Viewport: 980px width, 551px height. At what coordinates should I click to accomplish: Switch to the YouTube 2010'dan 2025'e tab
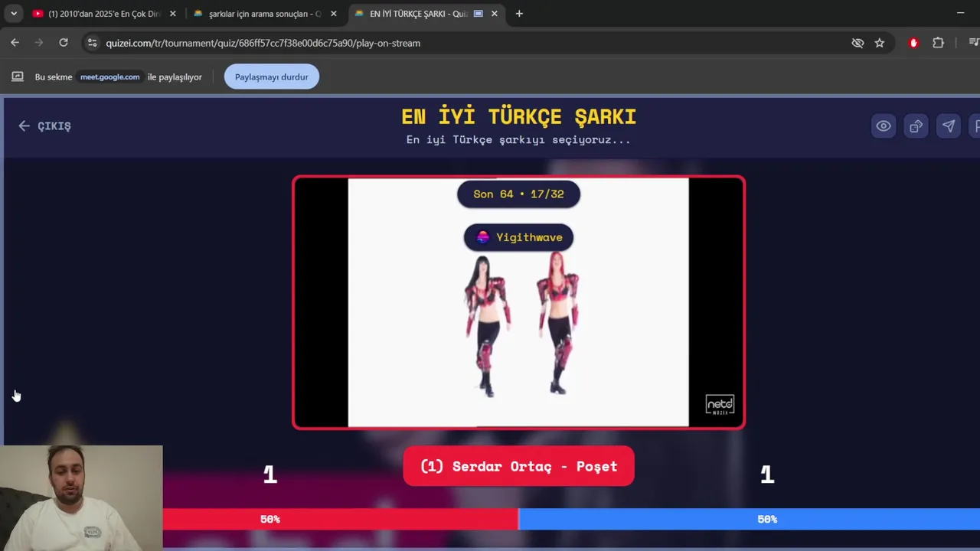(x=106, y=14)
